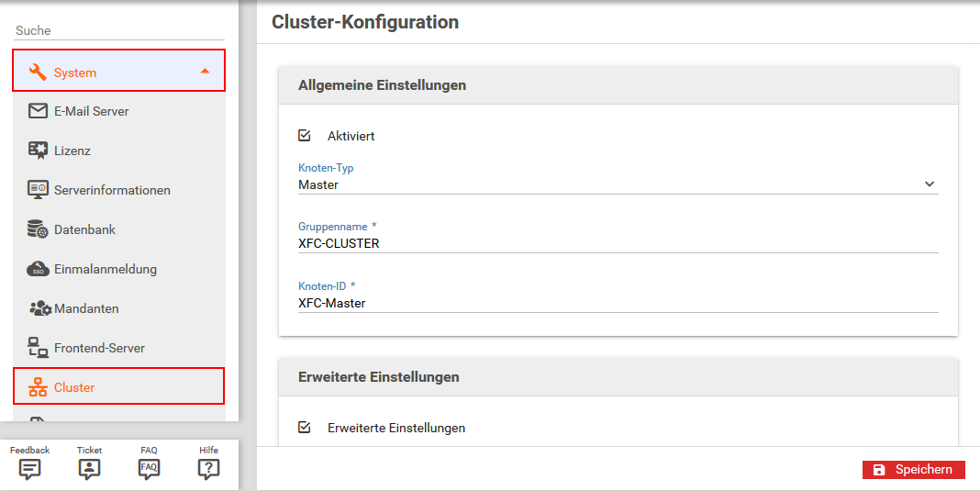The width and height of the screenshot is (980, 491).
Task: Click the Einmalanmeldung SSO cloud icon
Action: 38,269
